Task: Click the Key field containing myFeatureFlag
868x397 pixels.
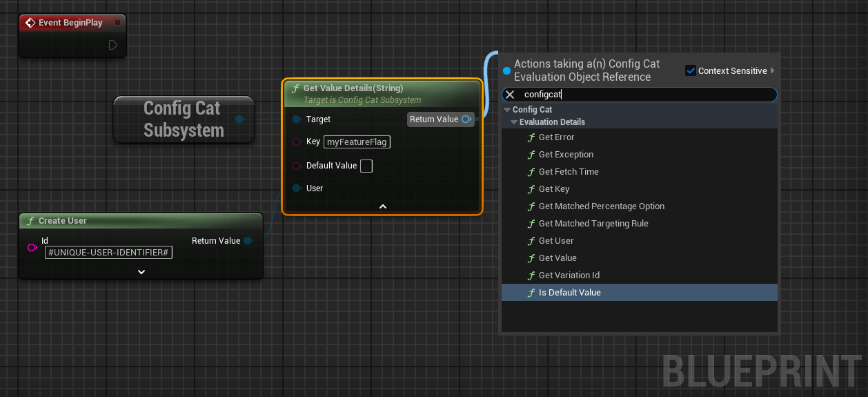Action: click(x=357, y=142)
